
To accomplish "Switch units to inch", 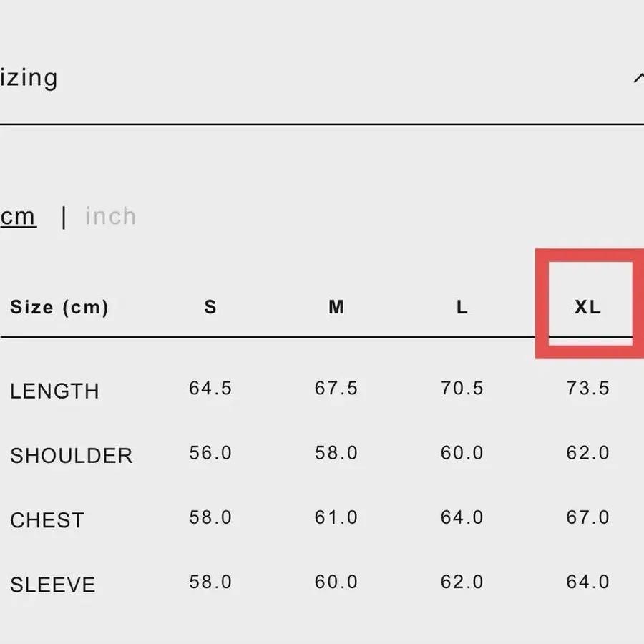I will coord(110,216).
